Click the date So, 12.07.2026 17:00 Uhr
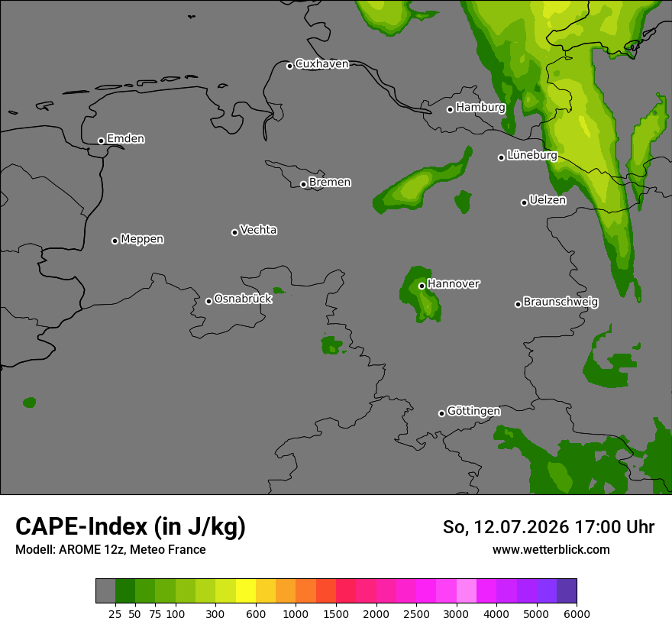 548,527
